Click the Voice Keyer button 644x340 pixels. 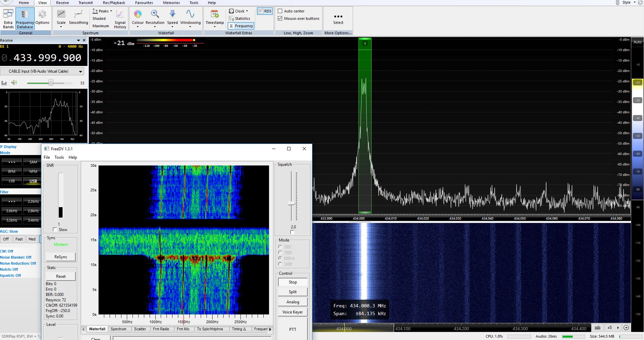point(293,312)
